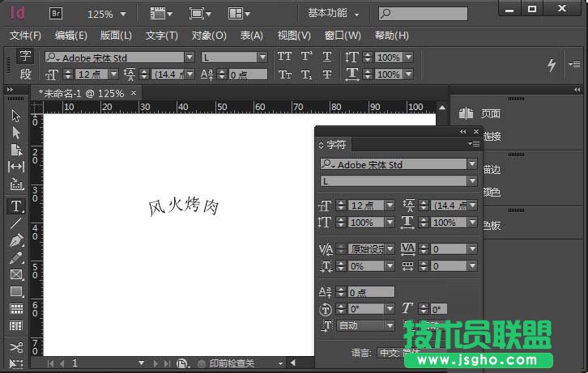Screen dimensions: 588x373
Task: Go to next page button
Action: click(x=156, y=363)
